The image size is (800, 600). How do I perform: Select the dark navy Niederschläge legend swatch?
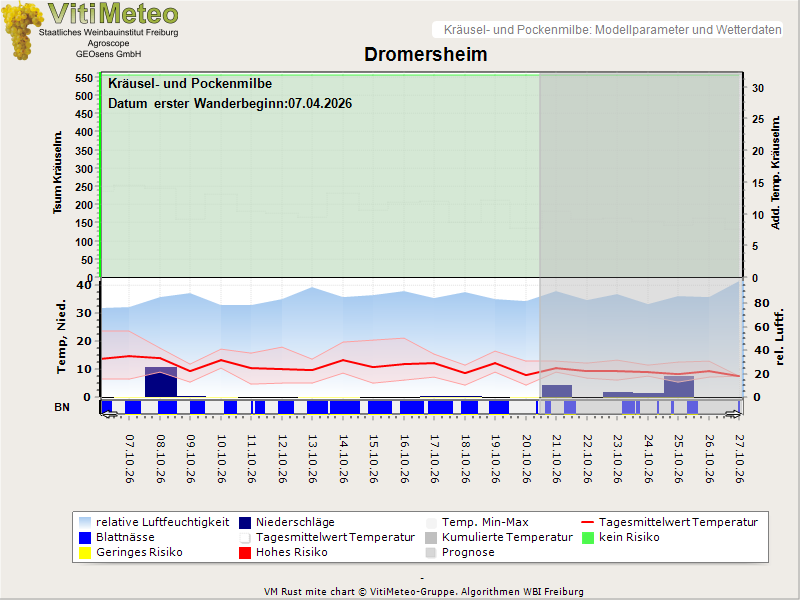point(245,522)
